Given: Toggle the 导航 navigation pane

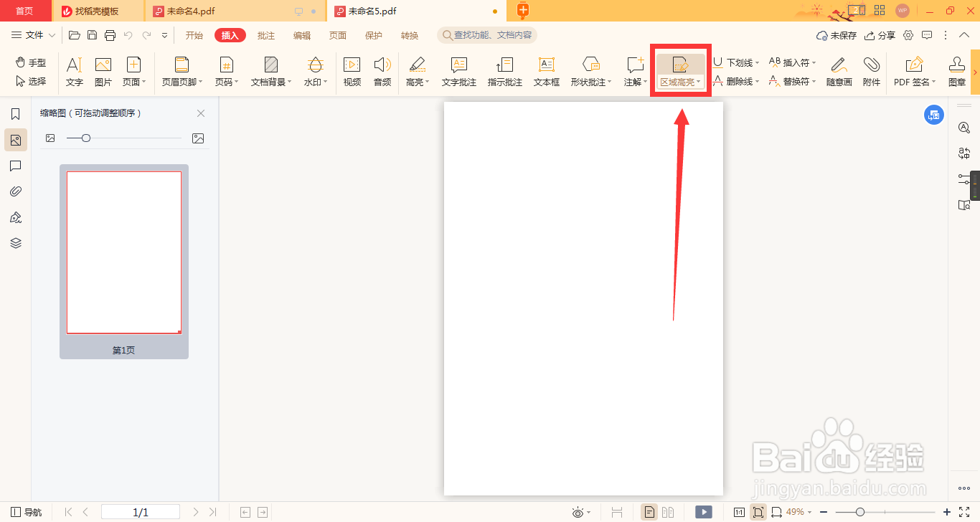Looking at the screenshot, I should pos(27,512).
